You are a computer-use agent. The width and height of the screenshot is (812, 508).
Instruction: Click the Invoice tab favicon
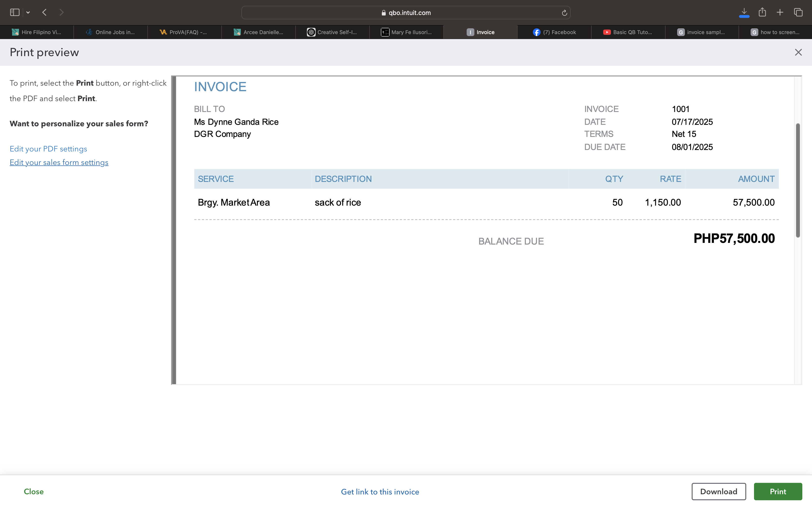[471, 32]
